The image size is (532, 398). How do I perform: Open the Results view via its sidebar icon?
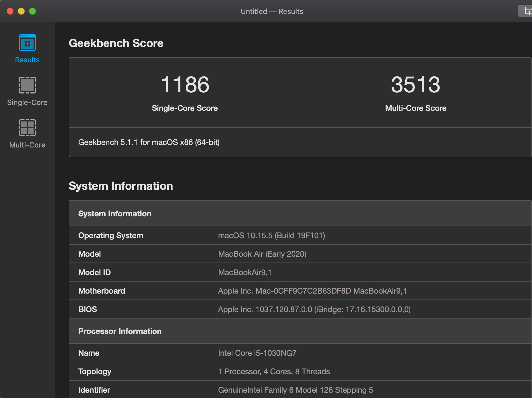pyautogui.click(x=27, y=43)
